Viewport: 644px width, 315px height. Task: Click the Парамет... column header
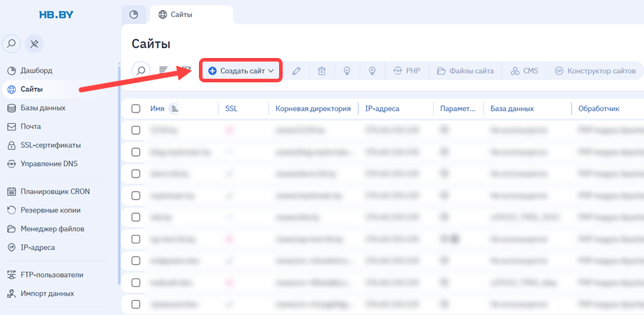[x=457, y=109]
